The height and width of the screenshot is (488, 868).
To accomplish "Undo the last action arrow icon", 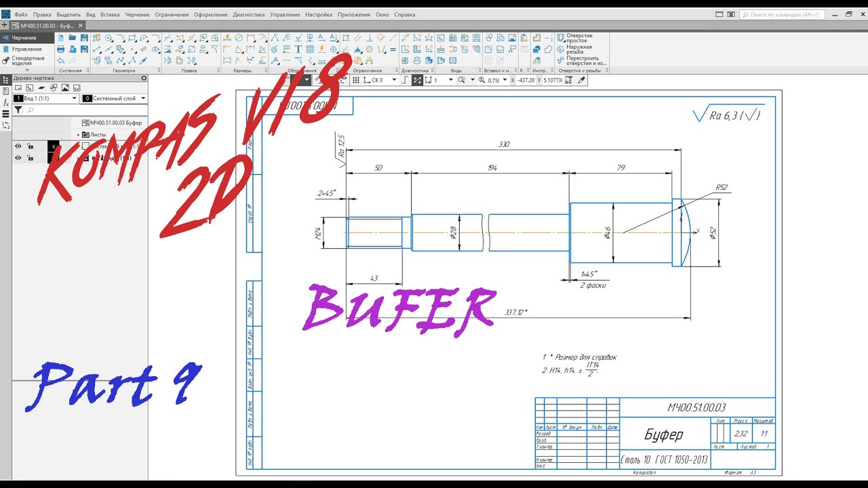I will click(x=60, y=60).
